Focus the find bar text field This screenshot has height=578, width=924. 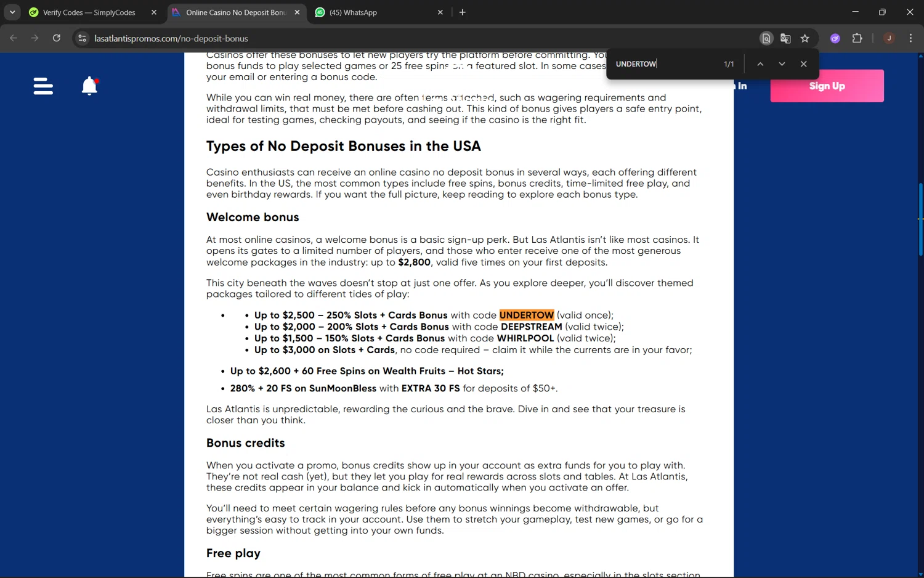(x=665, y=64)
